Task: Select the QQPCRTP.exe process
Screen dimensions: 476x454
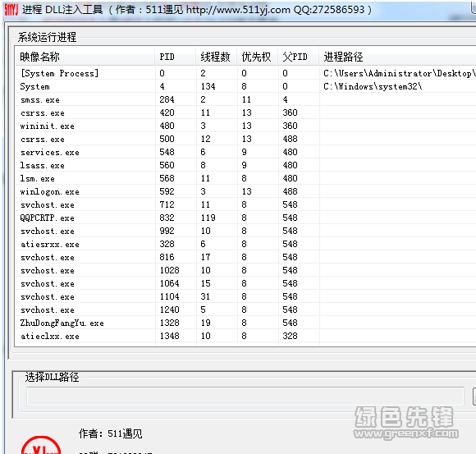Action: coord(246,218)
